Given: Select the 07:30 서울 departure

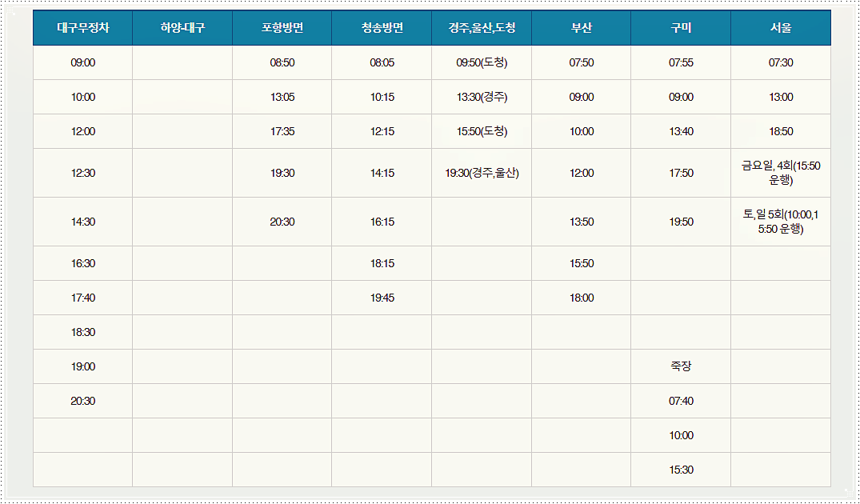Looking at the screenshot, I should click(781, 62).
